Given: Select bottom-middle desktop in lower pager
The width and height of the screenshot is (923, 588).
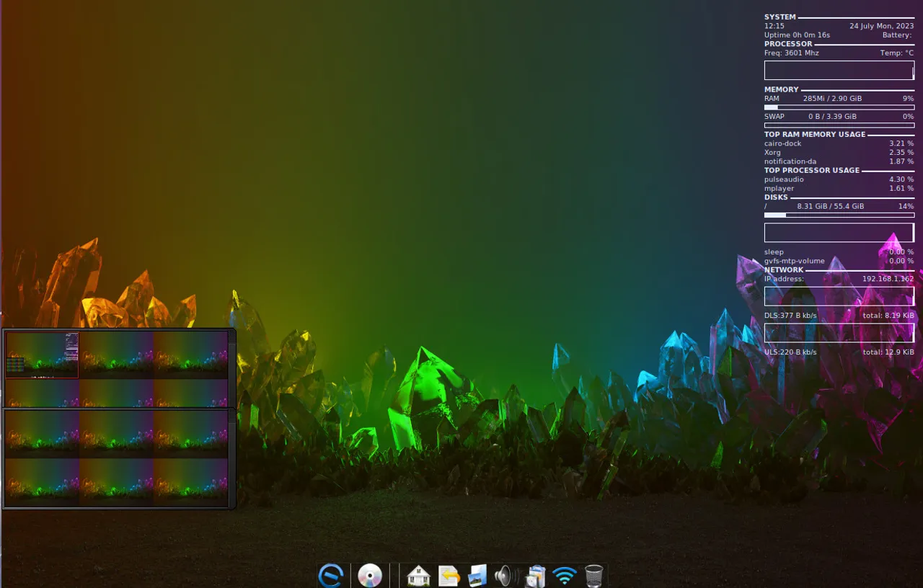Looking at the screenshot, I should 116,481.
